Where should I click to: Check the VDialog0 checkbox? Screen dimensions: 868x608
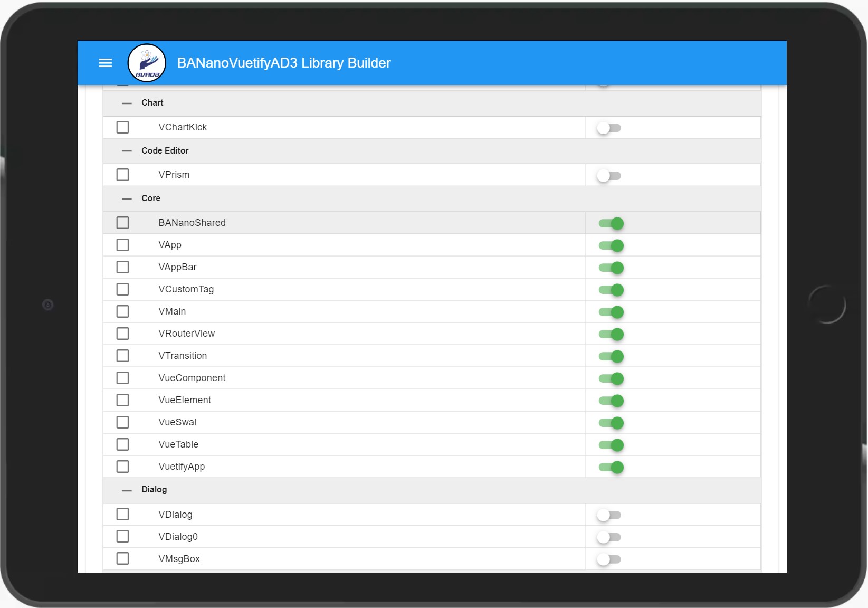tap(123, 536)
